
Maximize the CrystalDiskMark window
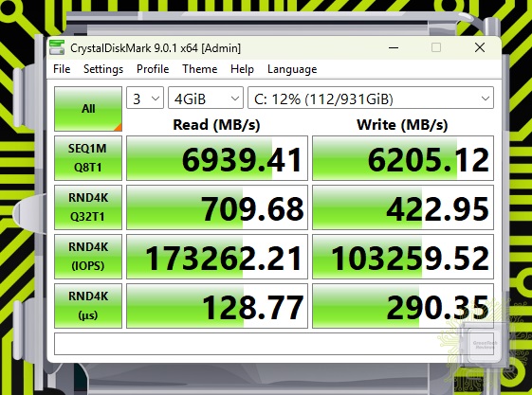436,47
